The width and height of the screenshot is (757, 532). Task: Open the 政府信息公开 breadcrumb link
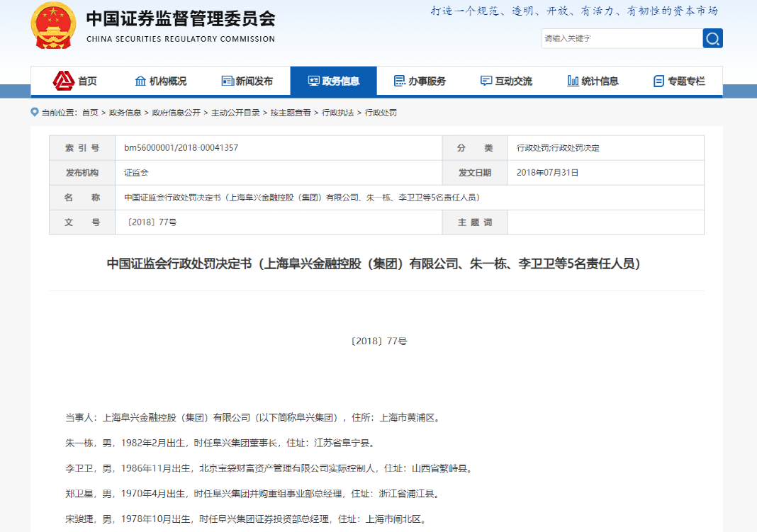175,112
